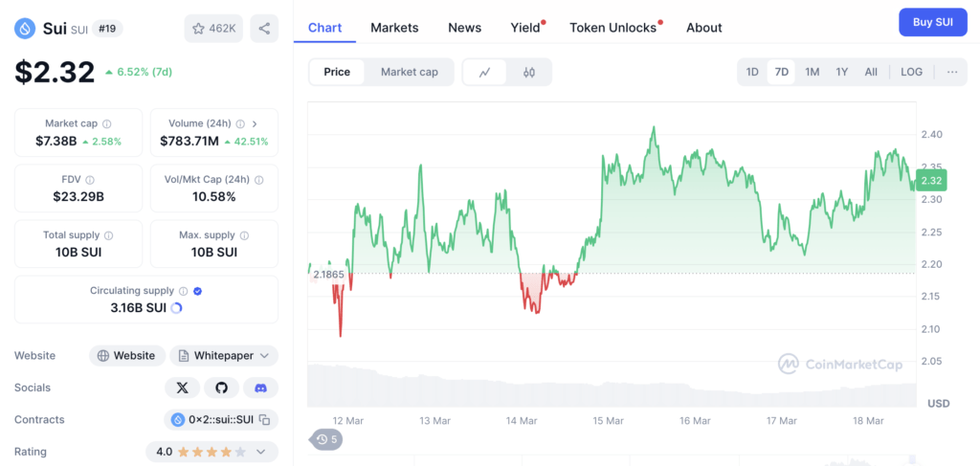This screenshot has height=466, width=980.
Task: Select the 1M time range
Action: (x=812, y=72)
